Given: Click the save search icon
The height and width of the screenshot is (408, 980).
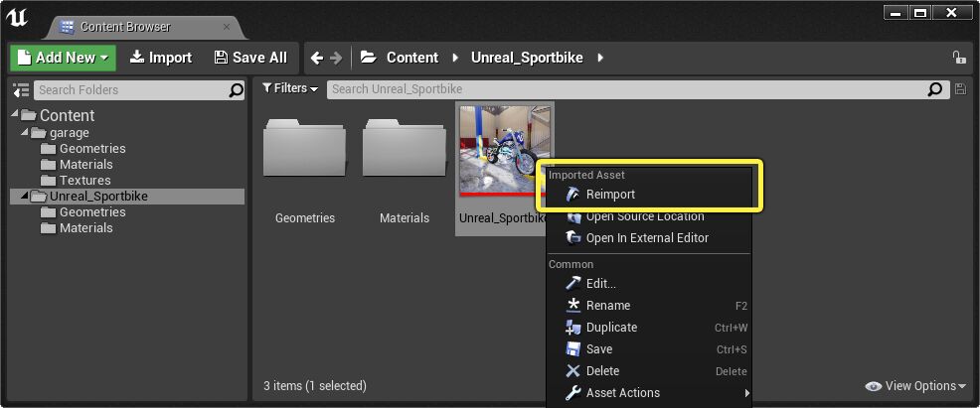Looking at the screenshot, I should 961,89.
